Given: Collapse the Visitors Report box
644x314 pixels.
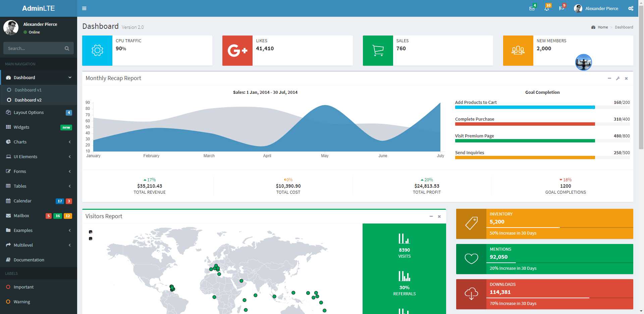Looking at the screenshot, I should [x=431, y=216].
